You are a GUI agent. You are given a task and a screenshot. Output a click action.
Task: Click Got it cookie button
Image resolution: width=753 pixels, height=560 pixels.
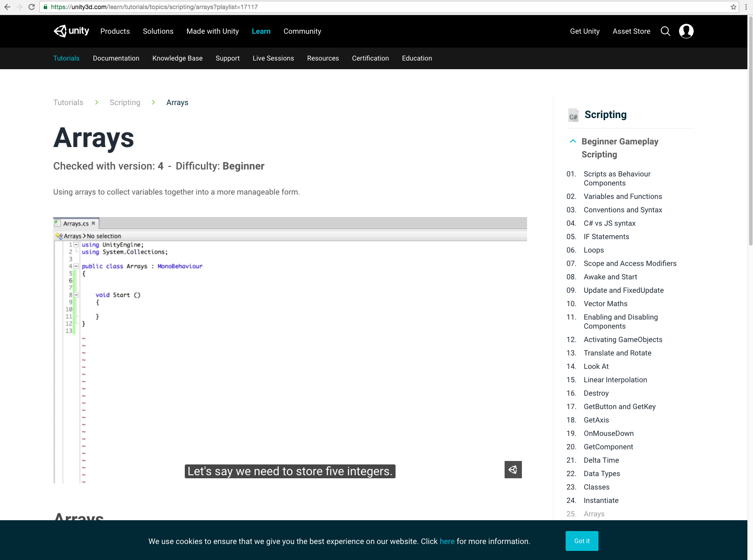582,541
